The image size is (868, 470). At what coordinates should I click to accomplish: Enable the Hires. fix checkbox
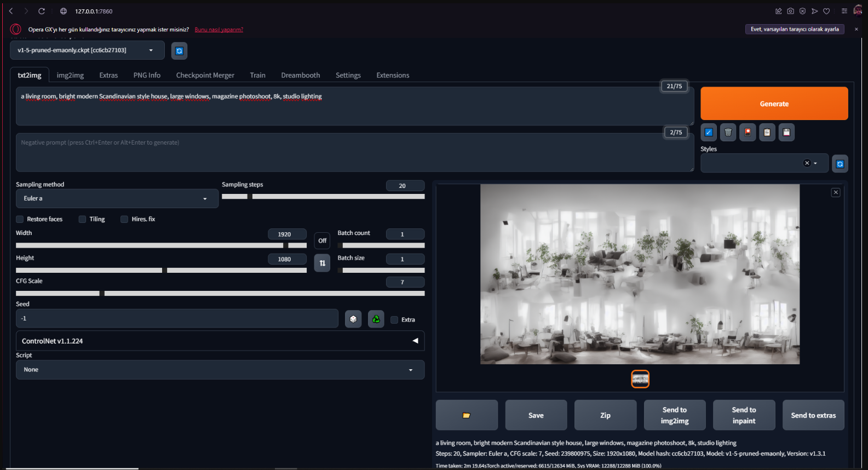coord(124,219)
